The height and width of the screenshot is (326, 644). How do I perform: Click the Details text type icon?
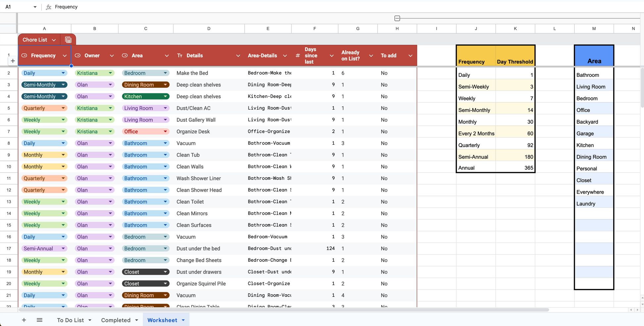(180, 56)
